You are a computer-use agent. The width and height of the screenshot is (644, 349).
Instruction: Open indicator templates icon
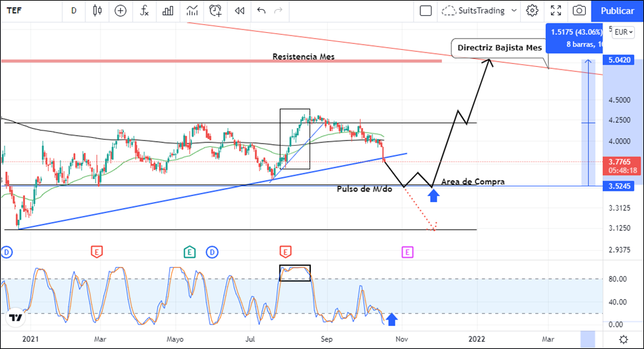(191, 10)
